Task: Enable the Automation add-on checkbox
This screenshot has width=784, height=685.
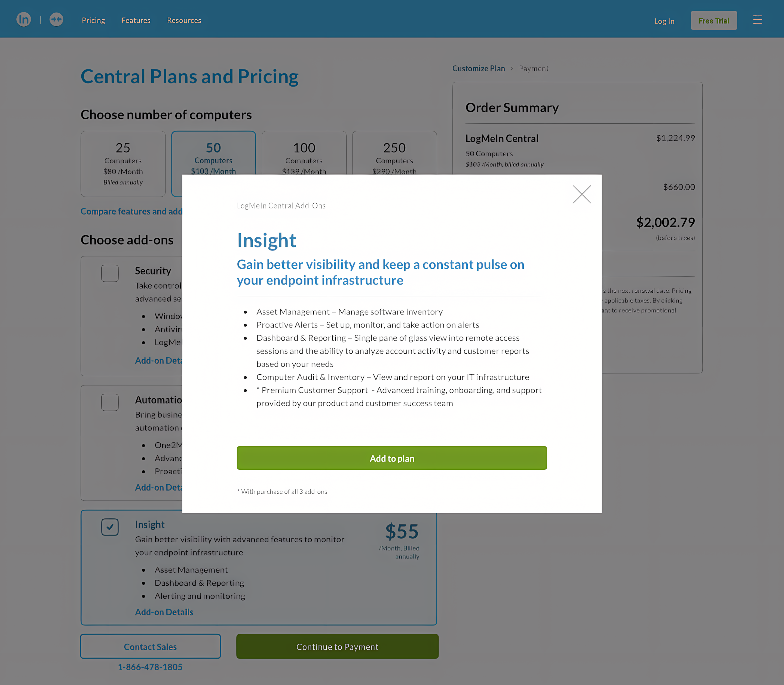Action: tap(110, 402)
